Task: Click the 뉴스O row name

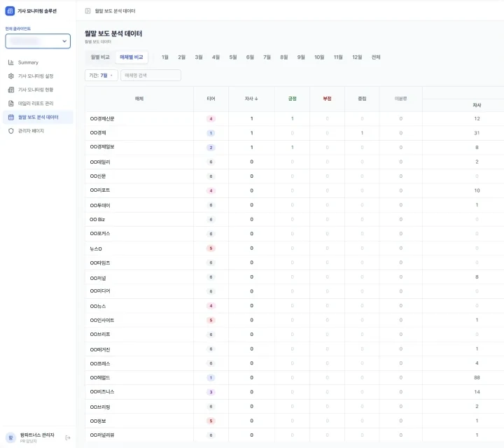Action: tap(96, 248)
